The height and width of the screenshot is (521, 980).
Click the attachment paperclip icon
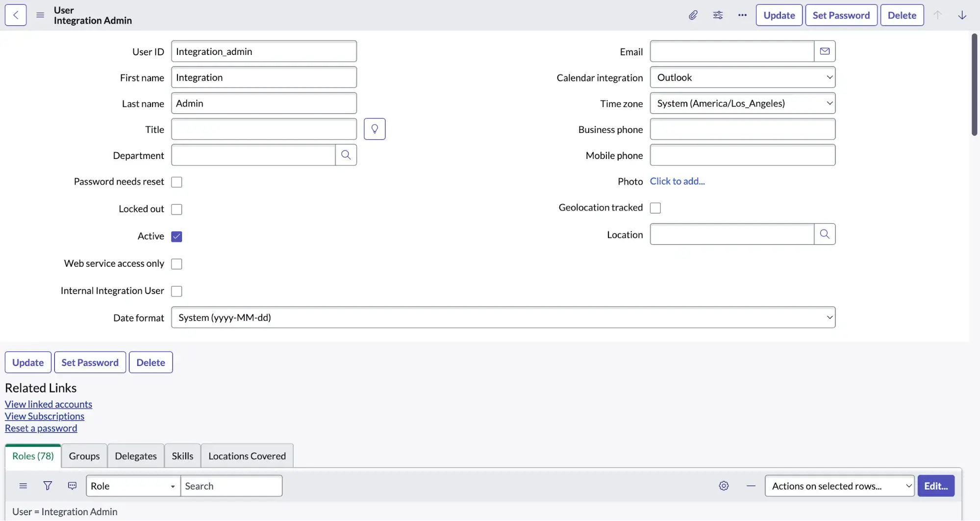point(693,15)
